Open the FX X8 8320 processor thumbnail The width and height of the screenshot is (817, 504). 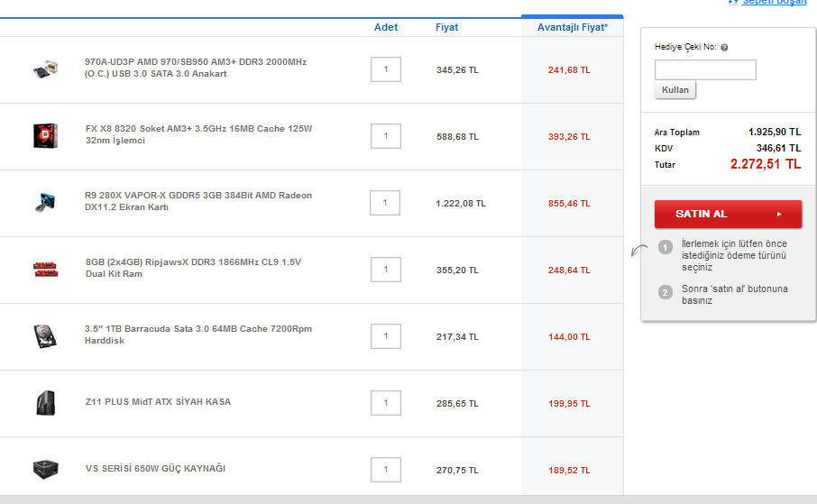[x=45, y=136]
